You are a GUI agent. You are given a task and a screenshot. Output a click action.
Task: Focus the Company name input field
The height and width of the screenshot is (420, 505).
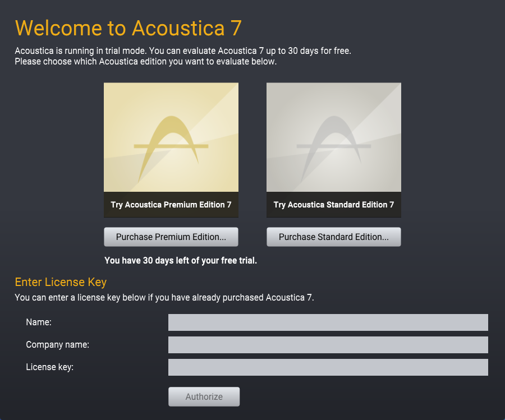(328, 345)
